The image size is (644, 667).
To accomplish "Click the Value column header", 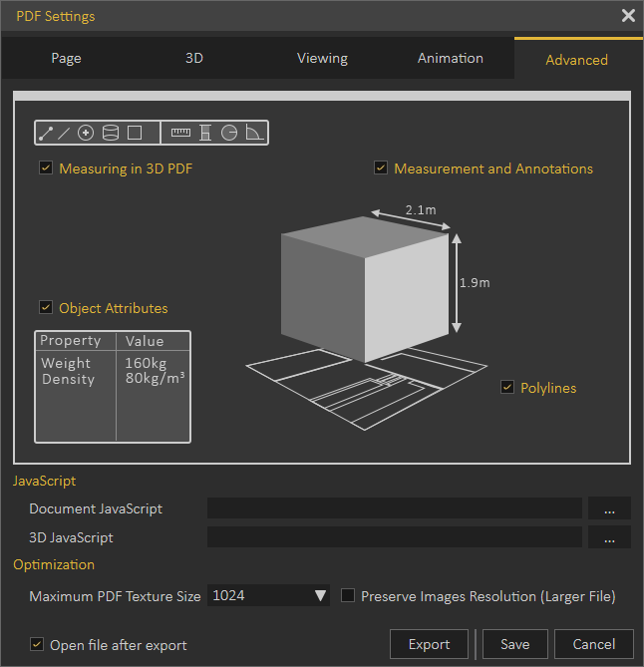I will 145,341.
